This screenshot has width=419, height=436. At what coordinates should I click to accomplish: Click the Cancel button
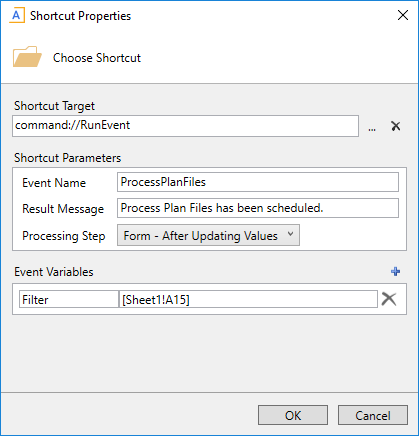click(x=373, y=415)
